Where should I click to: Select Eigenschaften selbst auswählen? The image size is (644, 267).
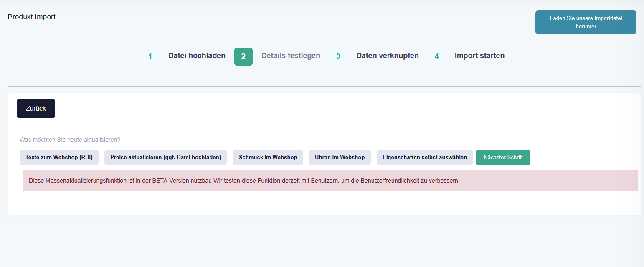click(424, 158)
